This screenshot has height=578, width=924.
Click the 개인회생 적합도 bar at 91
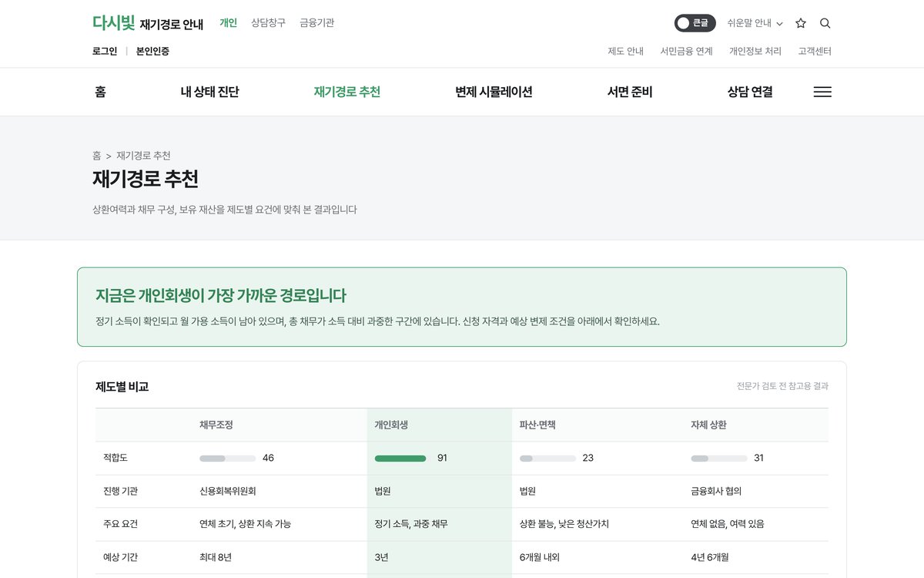pos(403,458)
